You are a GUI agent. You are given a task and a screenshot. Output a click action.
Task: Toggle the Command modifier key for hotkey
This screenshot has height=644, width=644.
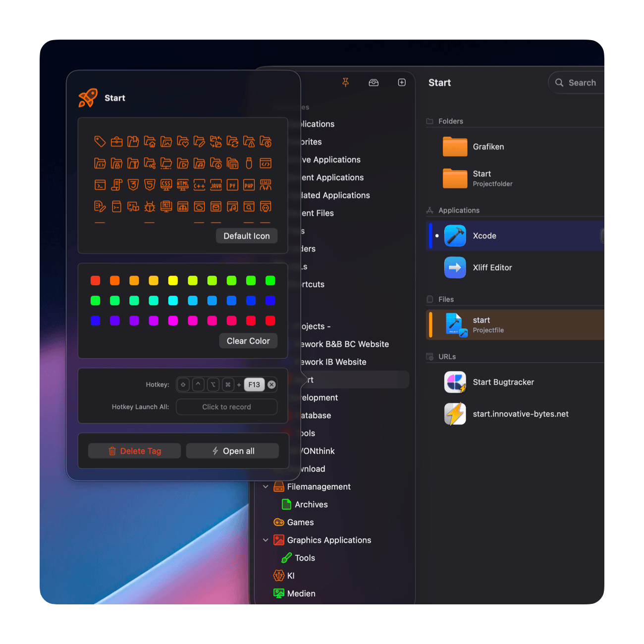[x=228, y=384]
